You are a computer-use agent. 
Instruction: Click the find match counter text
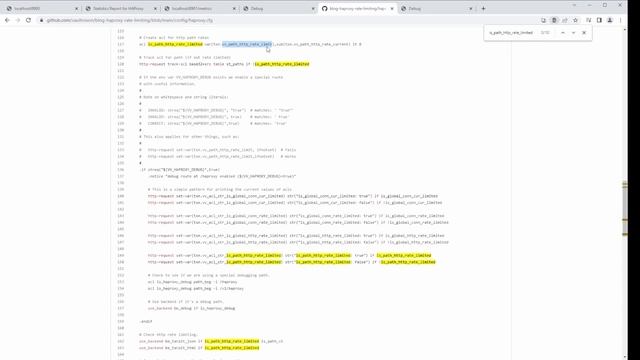click(x=545, y=33)
